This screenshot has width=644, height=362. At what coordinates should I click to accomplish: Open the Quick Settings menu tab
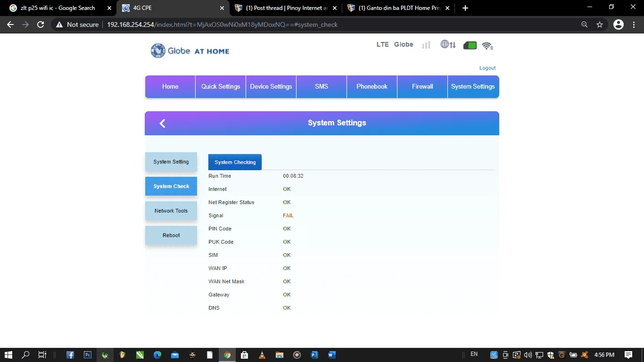(221, 87)
